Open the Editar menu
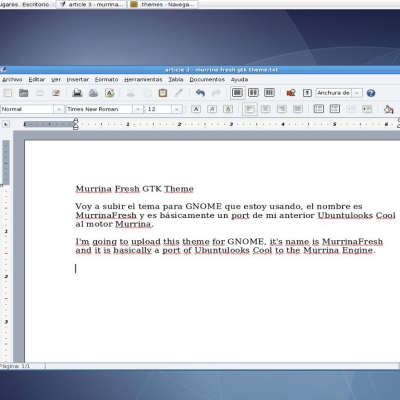Image resolution: width=400 pixels, height=400 pixels. pos(37,79)
